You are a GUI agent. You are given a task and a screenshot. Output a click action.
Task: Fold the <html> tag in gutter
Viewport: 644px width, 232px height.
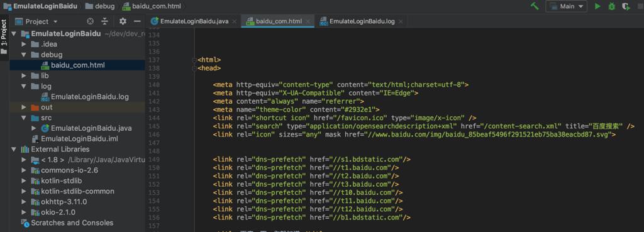(x=194, y=60)
